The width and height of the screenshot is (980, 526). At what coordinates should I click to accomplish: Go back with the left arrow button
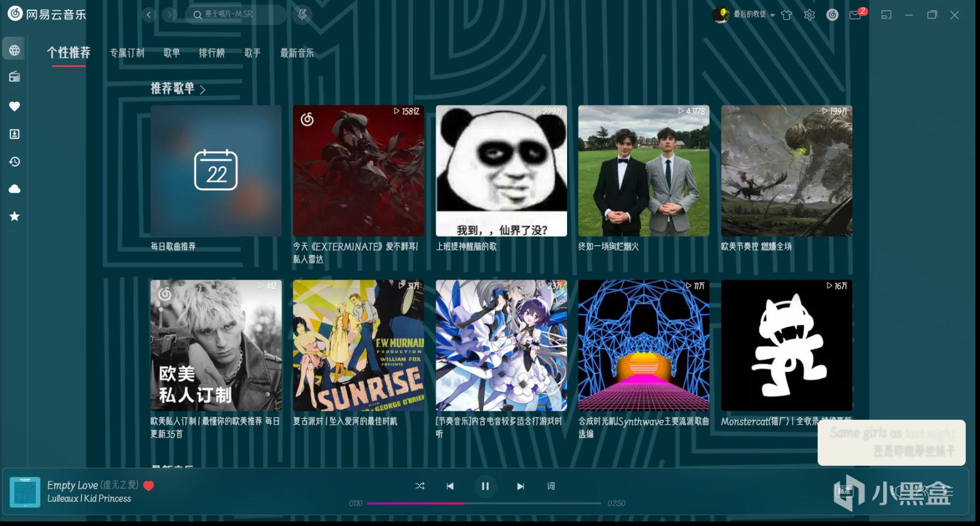149,15
